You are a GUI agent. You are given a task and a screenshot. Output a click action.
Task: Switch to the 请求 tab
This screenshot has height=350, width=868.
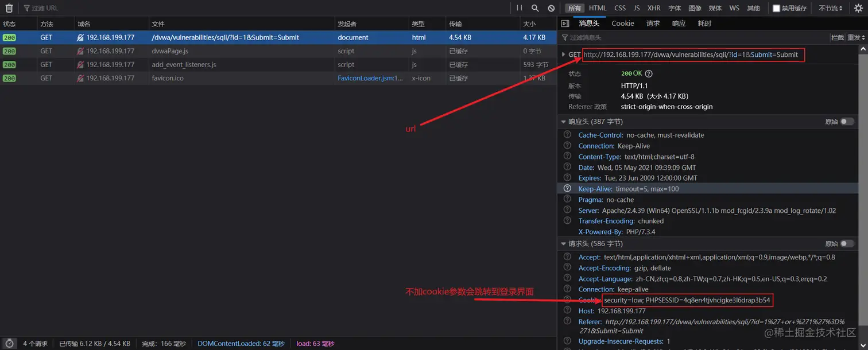[653, 24]
